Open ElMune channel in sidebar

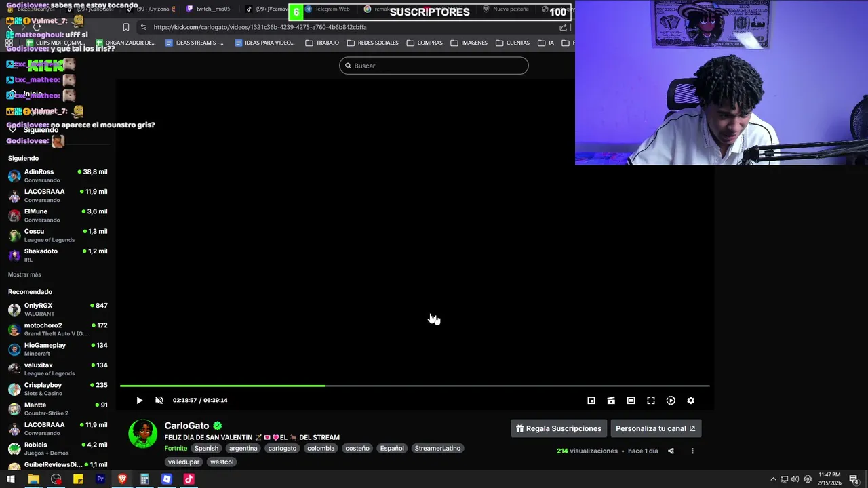pyautogui.click(x=58, y=216)
